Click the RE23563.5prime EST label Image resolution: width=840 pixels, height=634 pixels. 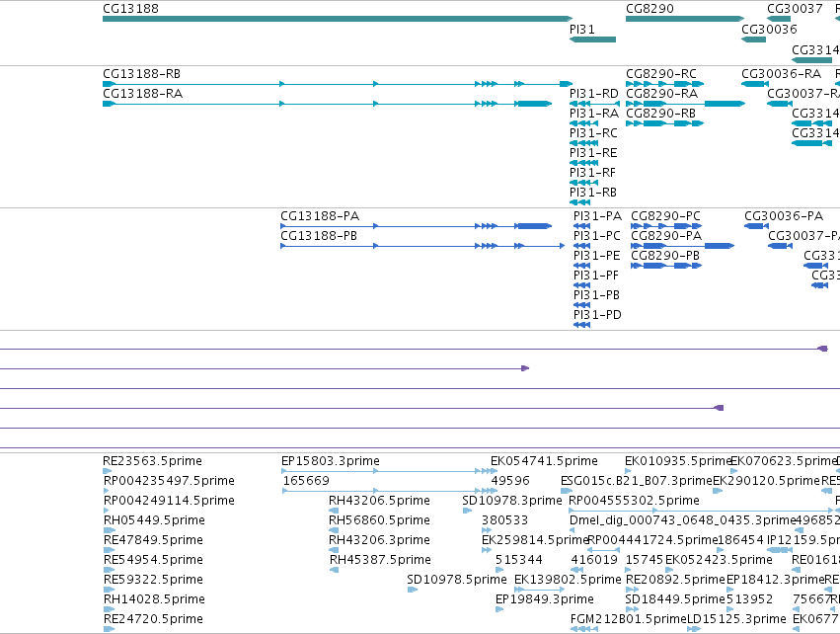[153, 461]
